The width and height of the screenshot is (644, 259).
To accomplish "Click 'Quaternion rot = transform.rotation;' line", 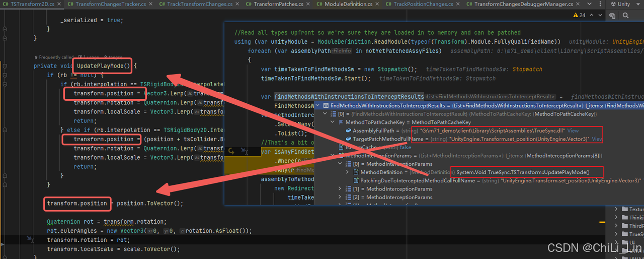I will coord(107,222).
